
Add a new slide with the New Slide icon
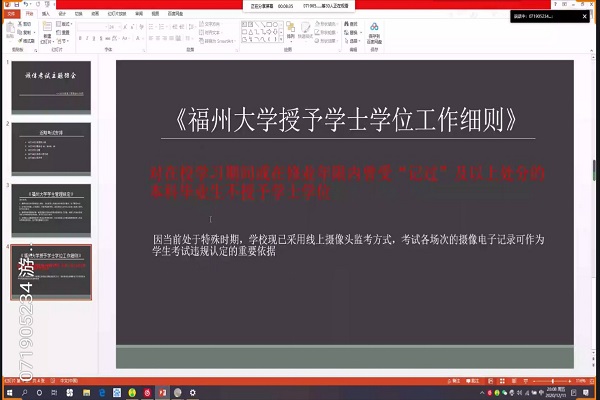coord(47,27)
